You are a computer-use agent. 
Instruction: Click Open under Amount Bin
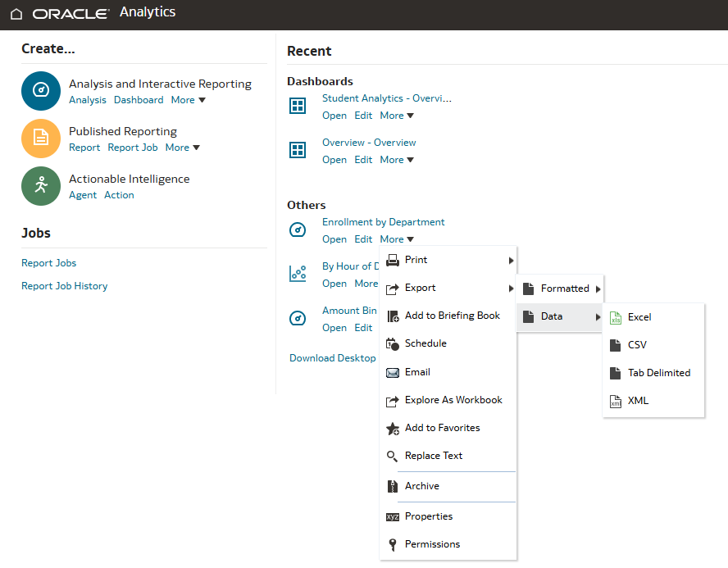pos(334,328)
